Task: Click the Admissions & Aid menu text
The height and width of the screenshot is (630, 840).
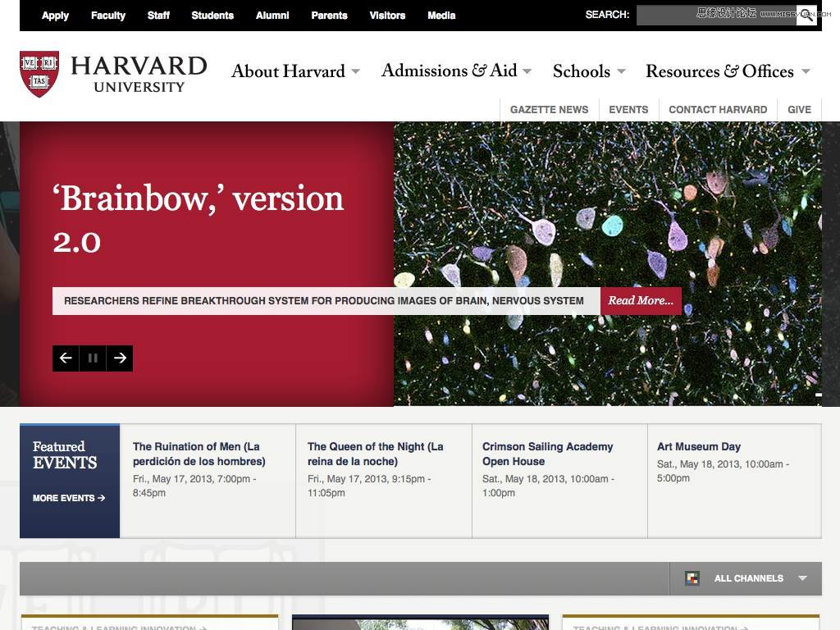Action: (449, 71)
